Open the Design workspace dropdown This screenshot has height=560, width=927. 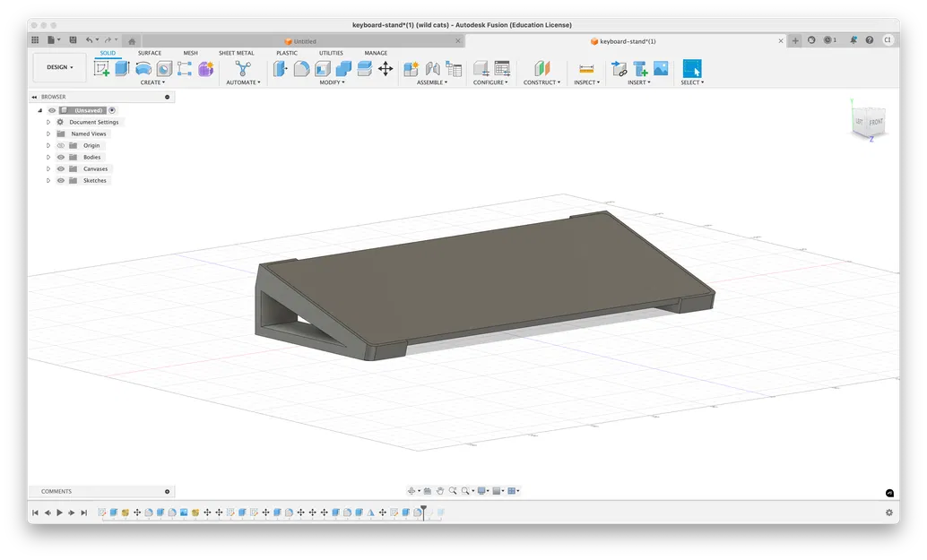60,67
